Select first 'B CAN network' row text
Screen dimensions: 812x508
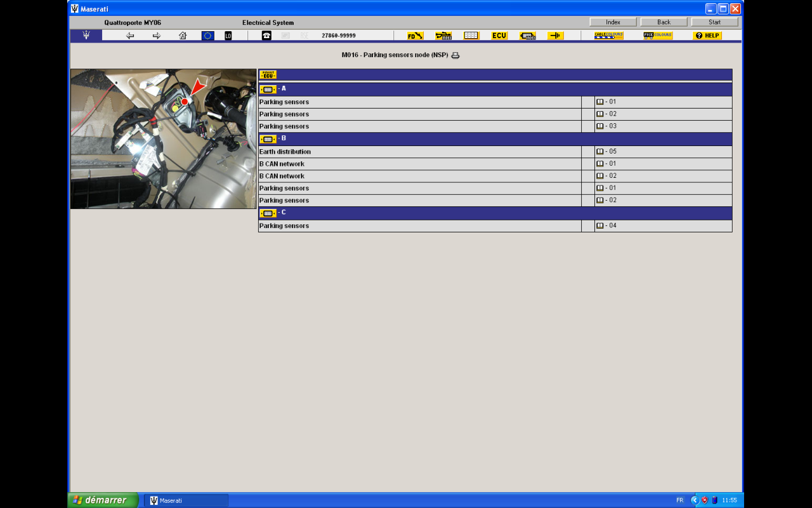coord(282,164)
